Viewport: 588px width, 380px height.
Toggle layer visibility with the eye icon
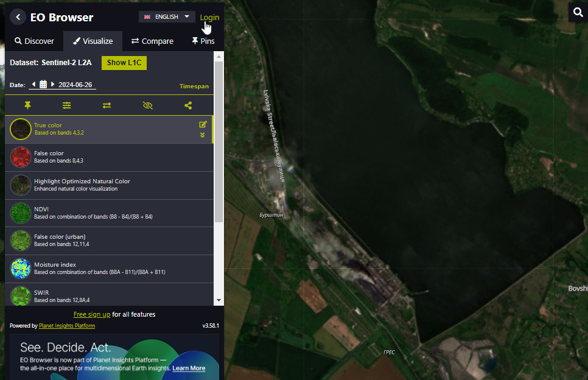[x=148, y=105]
